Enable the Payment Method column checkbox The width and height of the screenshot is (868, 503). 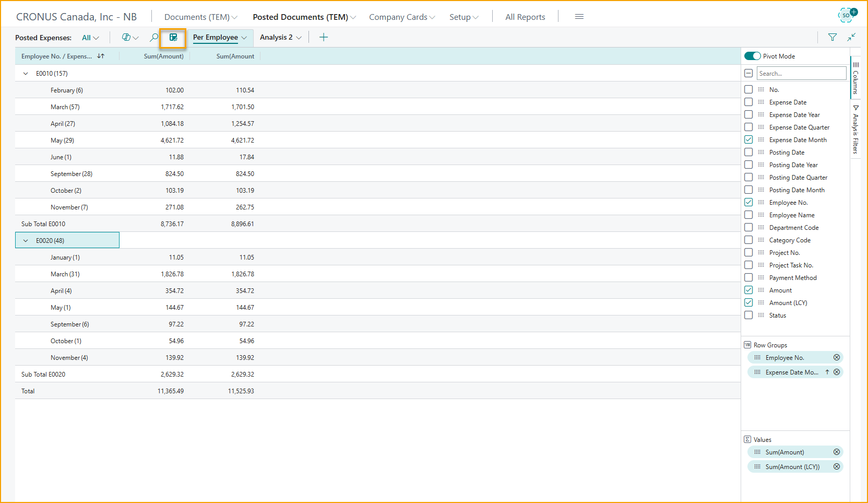click(x=748, y=278)
